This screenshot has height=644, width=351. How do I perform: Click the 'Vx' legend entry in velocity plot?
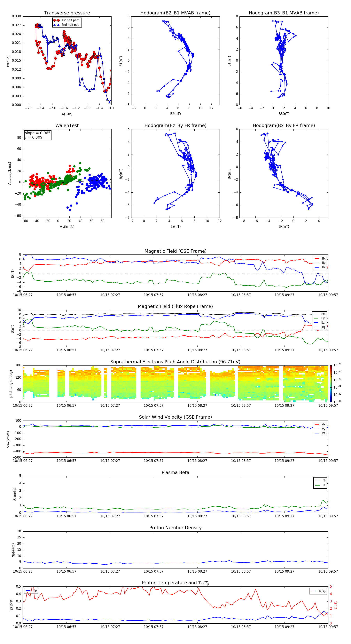[320, 424]
